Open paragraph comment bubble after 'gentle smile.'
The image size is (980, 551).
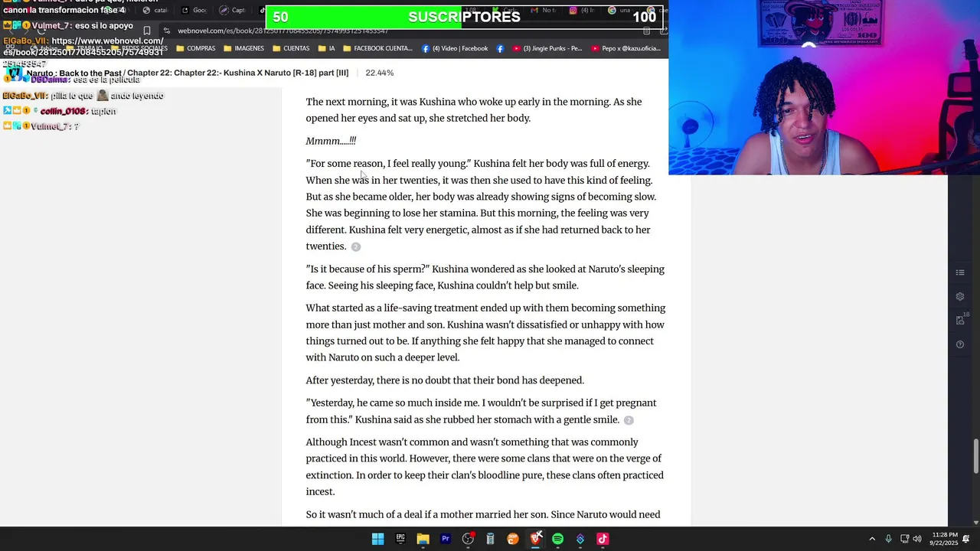coord(629,420)
